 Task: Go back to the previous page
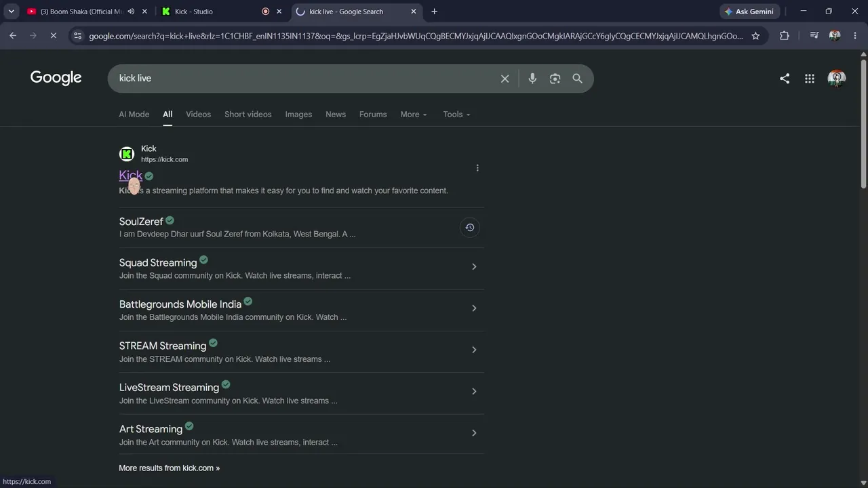coord(13,36)
